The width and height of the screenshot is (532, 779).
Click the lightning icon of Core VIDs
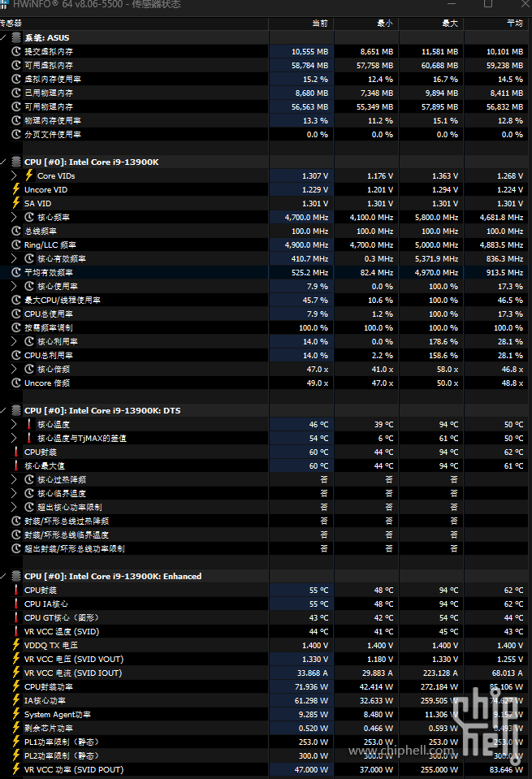28,175
